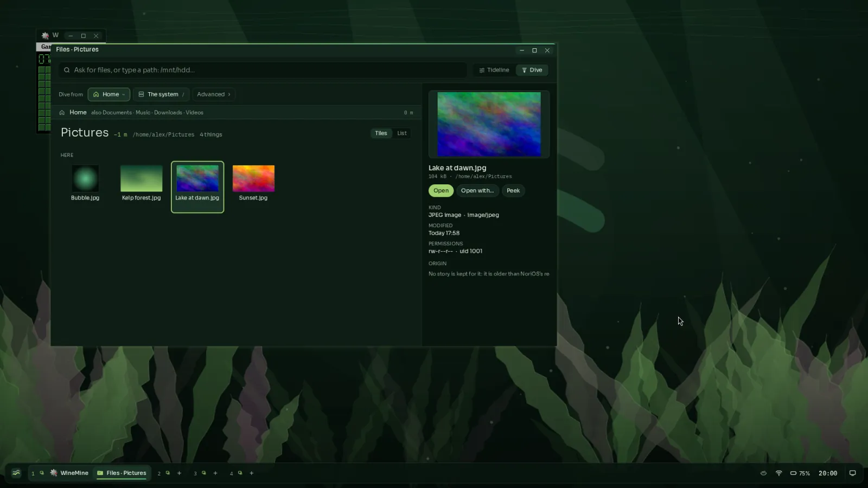
Task: Open the 'Home' dive-from dropdown
Action: [x=109, y=94]
